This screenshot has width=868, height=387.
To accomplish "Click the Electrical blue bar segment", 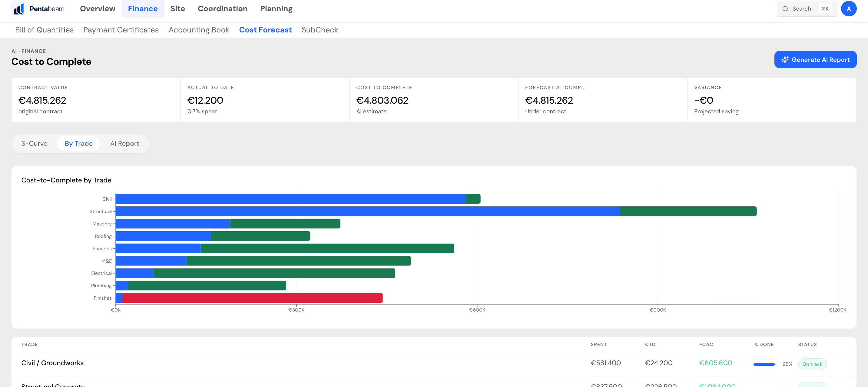I will point(135,273).
